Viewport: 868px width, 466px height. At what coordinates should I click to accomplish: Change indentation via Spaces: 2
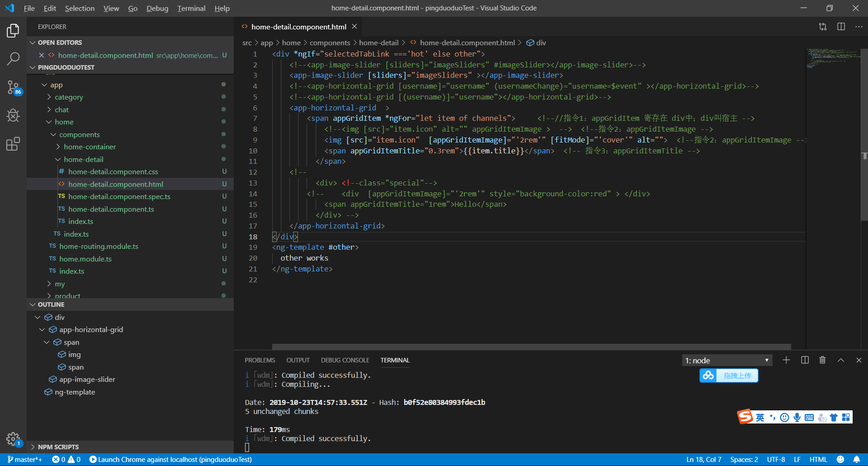tap(744, 460)
